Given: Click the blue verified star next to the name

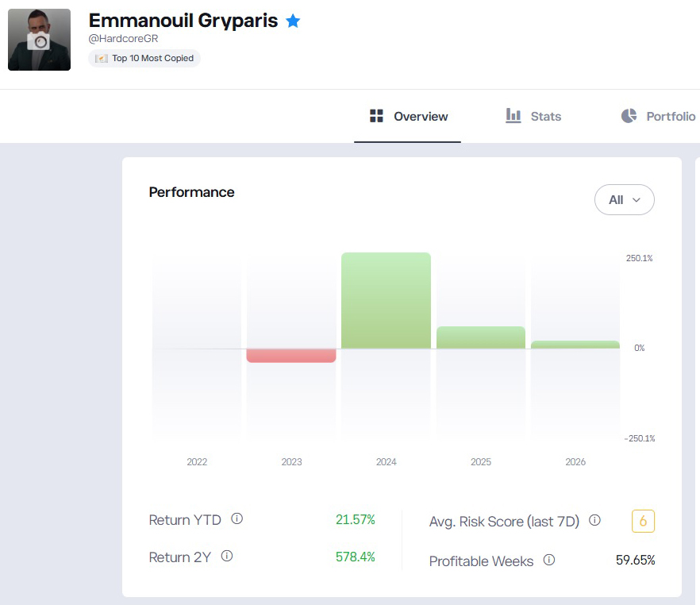Looking at the screenshot, I should click(293, 21).
